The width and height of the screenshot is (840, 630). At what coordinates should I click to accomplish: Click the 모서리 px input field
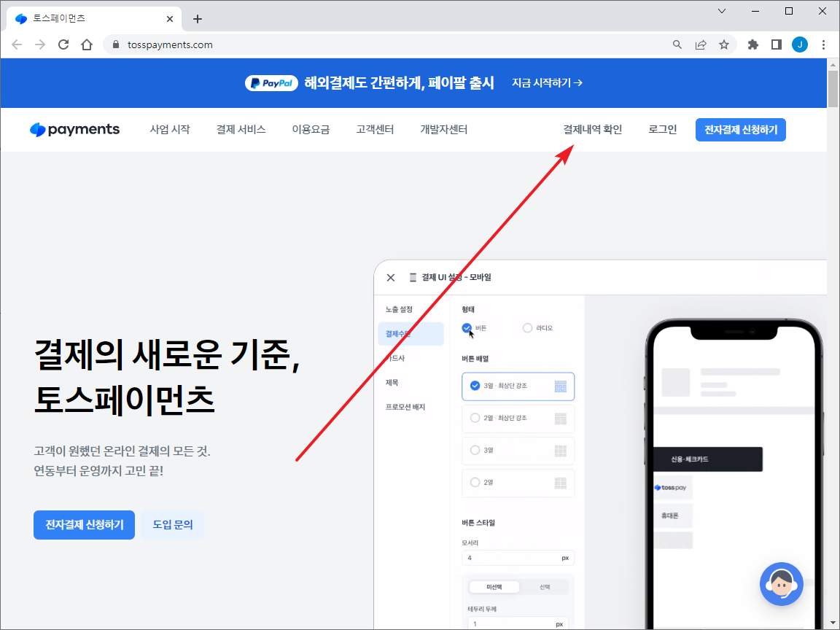pyautogui.click(x=518, y=558)
